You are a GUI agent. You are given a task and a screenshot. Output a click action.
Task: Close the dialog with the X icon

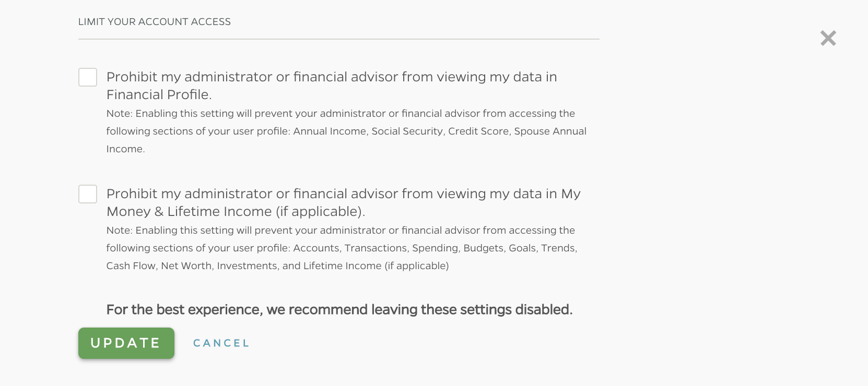[828, 38]
